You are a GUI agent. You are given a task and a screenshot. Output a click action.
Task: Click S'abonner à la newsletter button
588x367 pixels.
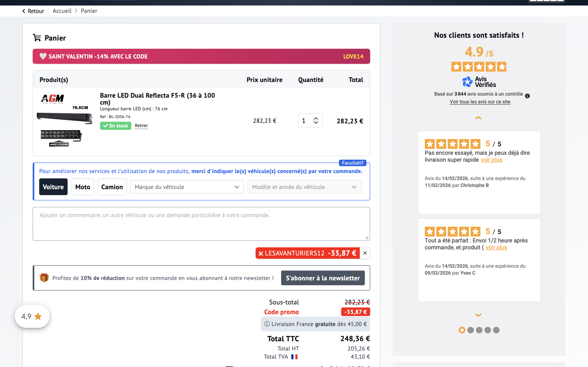point(323,278)
